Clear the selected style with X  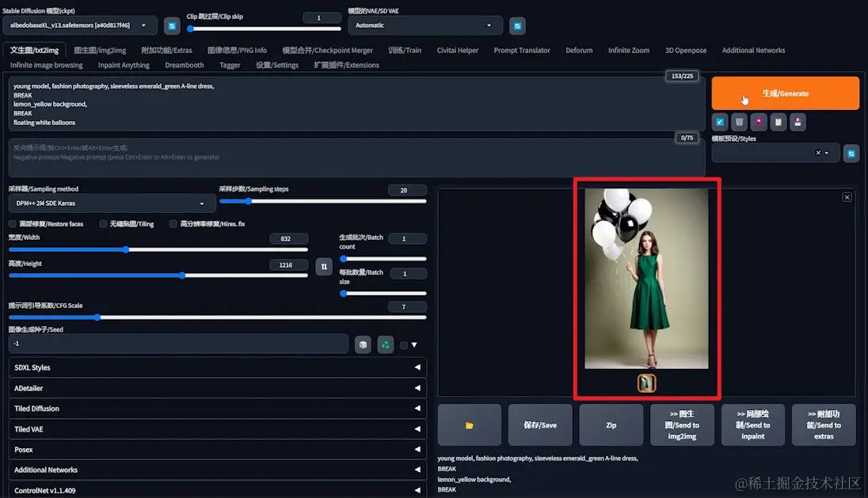pyautogui.click(x=817, y=153)
